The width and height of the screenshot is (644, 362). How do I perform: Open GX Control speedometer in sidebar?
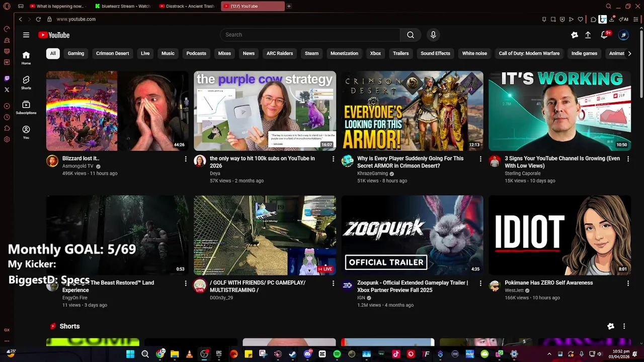[7, 29]
